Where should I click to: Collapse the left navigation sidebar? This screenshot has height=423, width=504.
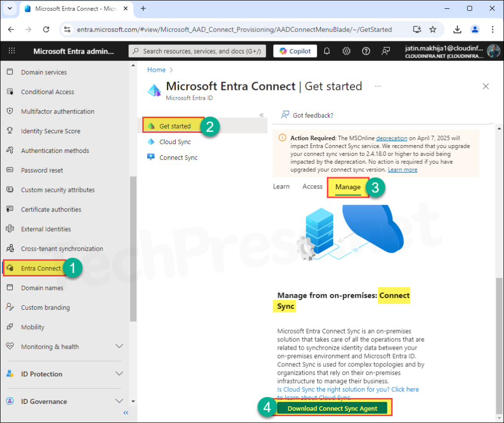point(126,413)
